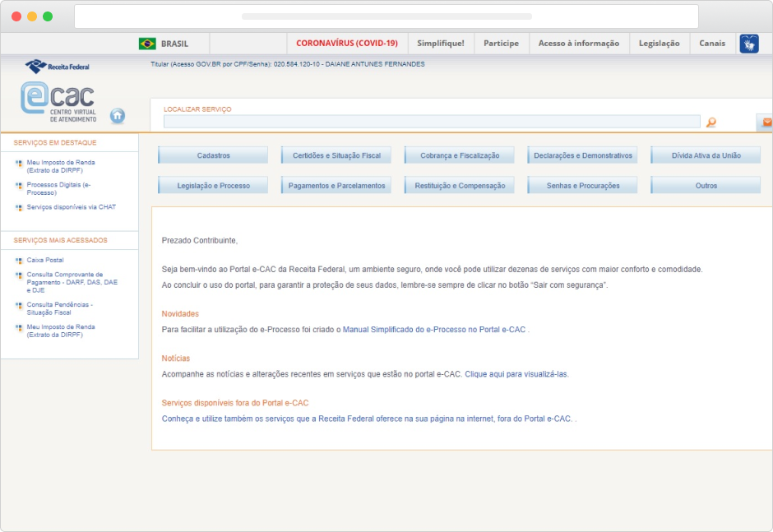This screenshot has width=773, height=532.
Task: Focus the Localizar Serviço search field
Action: coord(432,122)
